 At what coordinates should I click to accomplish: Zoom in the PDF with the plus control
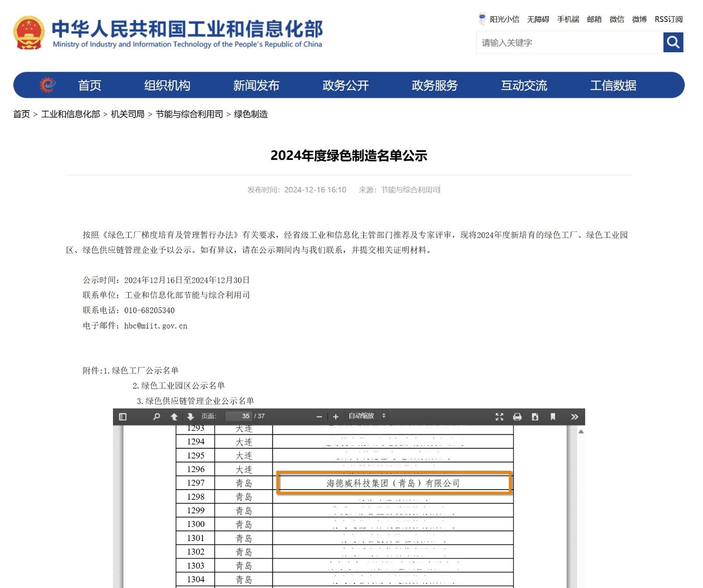point(335,416)
